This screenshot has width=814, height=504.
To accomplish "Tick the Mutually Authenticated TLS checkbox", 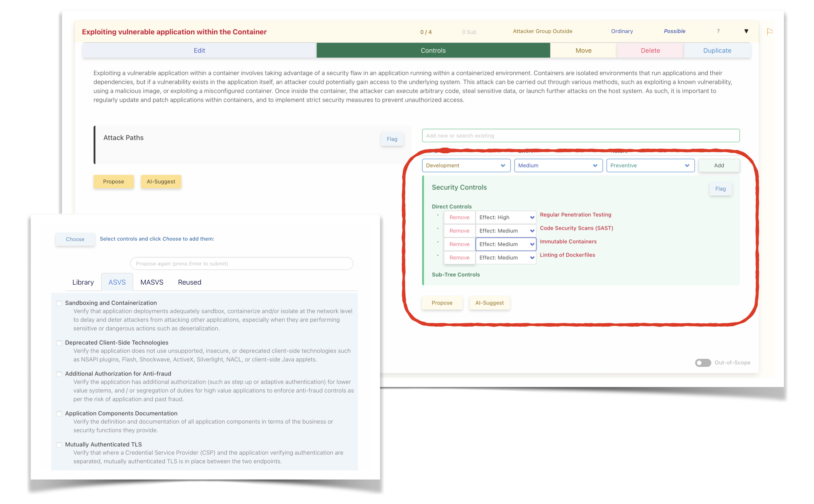I will click(59, 444).
